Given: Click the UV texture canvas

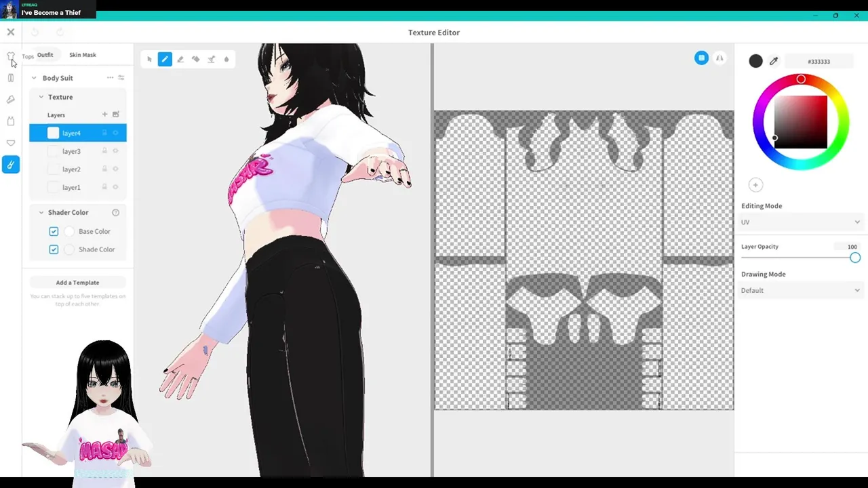Looking at the screenshot, I should 584,260.
